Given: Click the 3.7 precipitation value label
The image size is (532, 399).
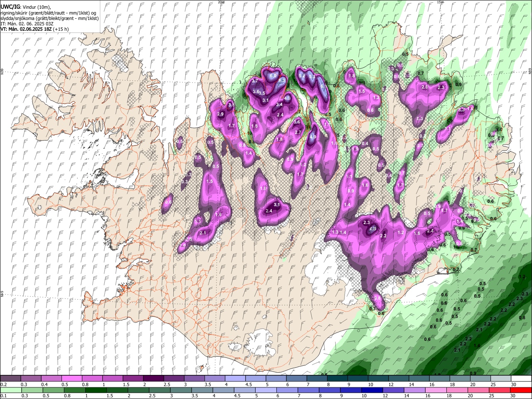Looking at the screenshot, I should [255, 81].
